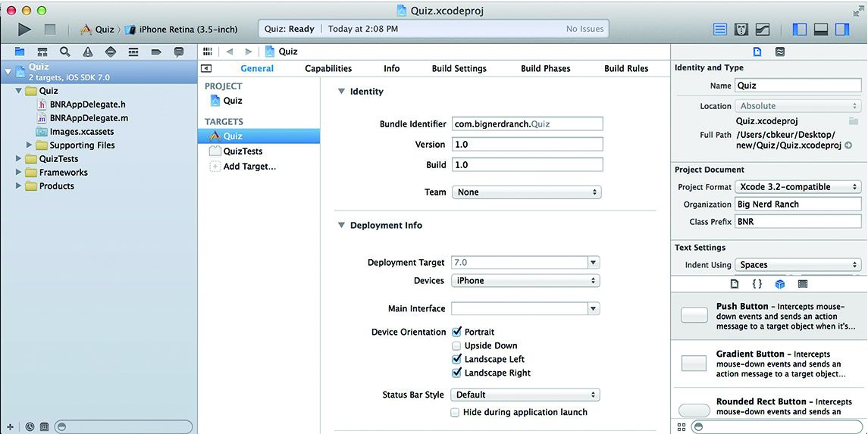The width and height of the screenshot is (868, 434).
Task: Uncheck Landscape Left orientation
Action: pos(456,359)
